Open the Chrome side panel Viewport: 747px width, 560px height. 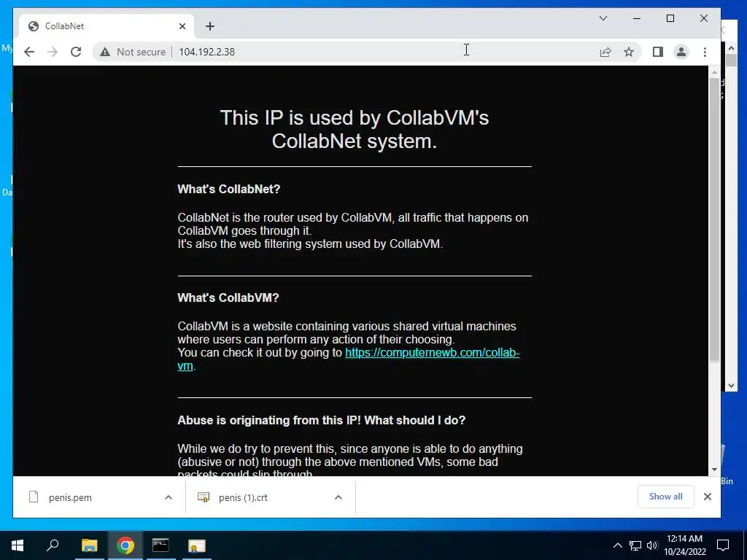click(658, 52)
